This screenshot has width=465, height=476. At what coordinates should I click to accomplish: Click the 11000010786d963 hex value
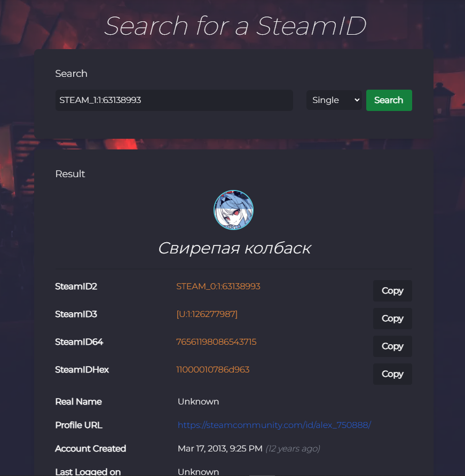[x=212, y=369]
